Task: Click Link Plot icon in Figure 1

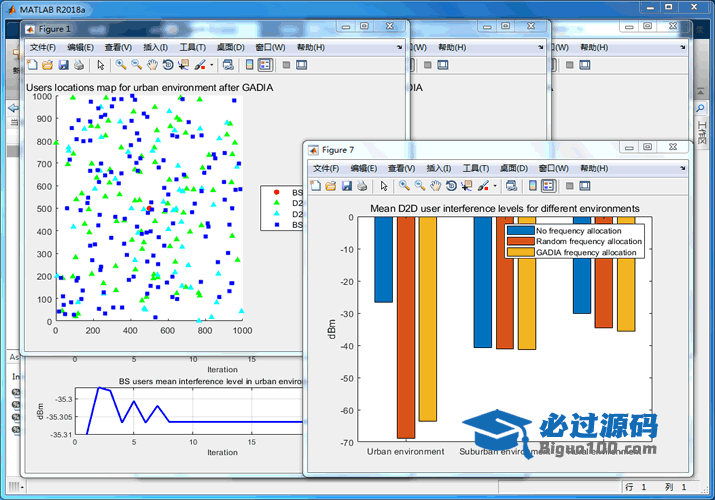Action: click(x=228, y=65)
